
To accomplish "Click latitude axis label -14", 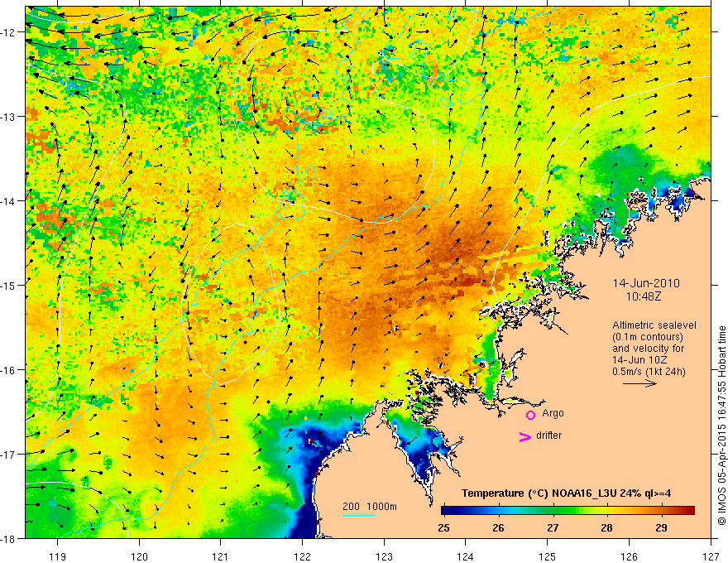I will 9,201.
